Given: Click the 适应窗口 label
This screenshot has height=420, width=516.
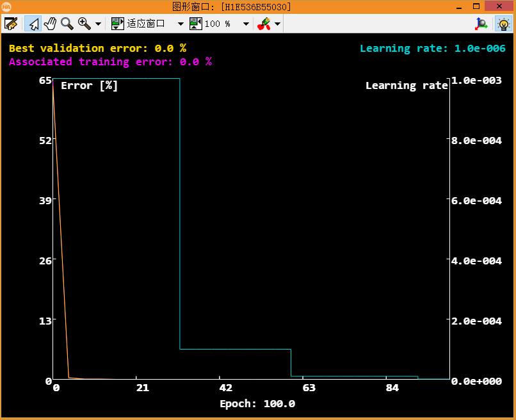Looking at the screenshot, I should [146, 24].
